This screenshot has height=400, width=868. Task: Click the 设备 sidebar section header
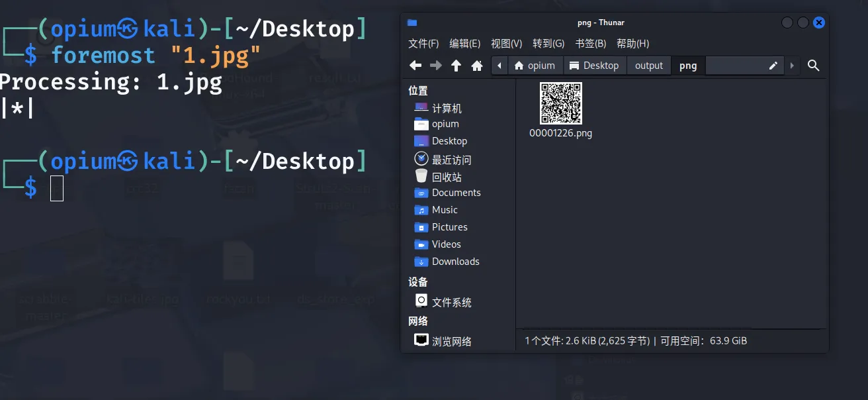[418, 282]
